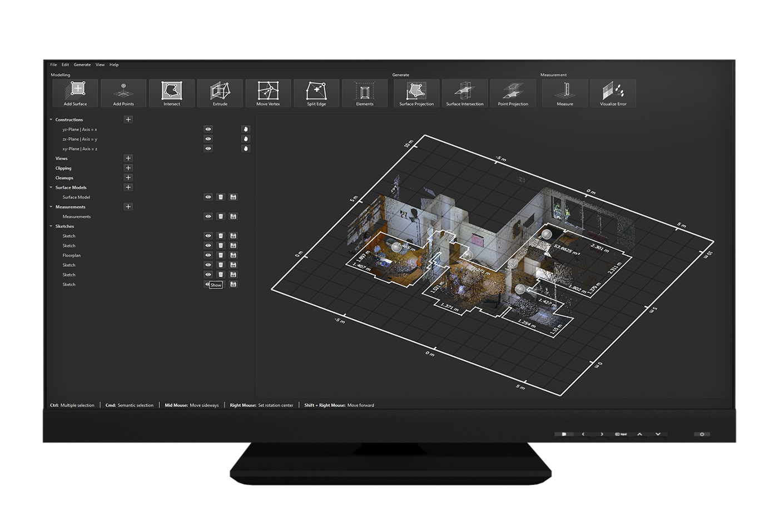Open the File menu
This screenshot has width=779, height=532.
(53, 65)
